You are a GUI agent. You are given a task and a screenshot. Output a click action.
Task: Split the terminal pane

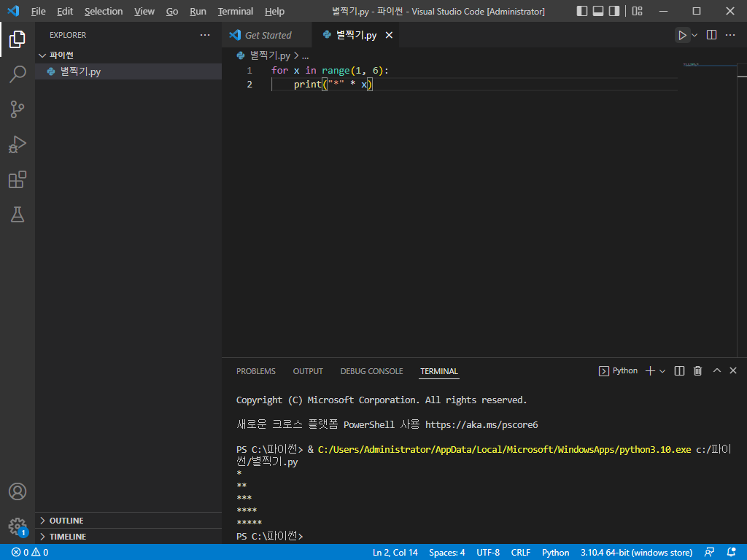tap(679, 370)
